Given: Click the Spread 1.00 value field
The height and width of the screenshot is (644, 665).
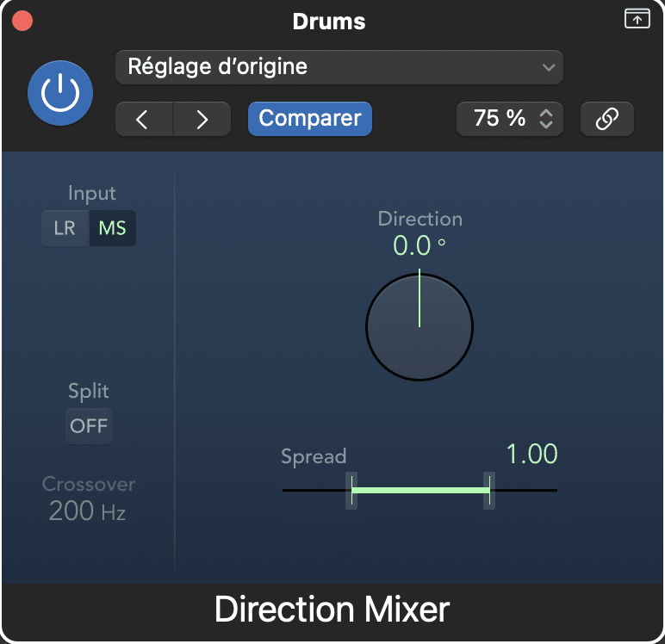Looking at the screenshot, I should pos(531,454).
